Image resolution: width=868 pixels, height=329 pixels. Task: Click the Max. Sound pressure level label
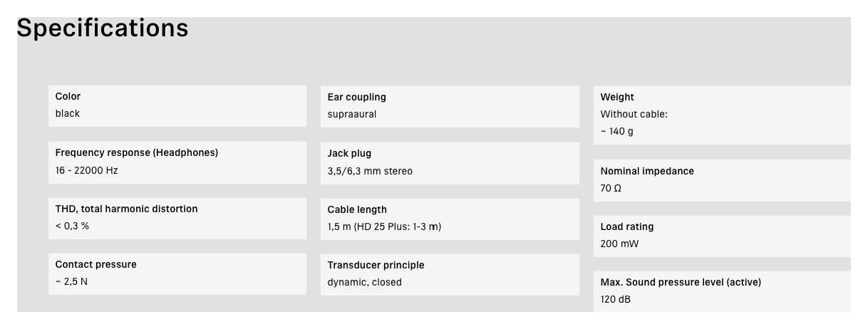coord(681,282)
